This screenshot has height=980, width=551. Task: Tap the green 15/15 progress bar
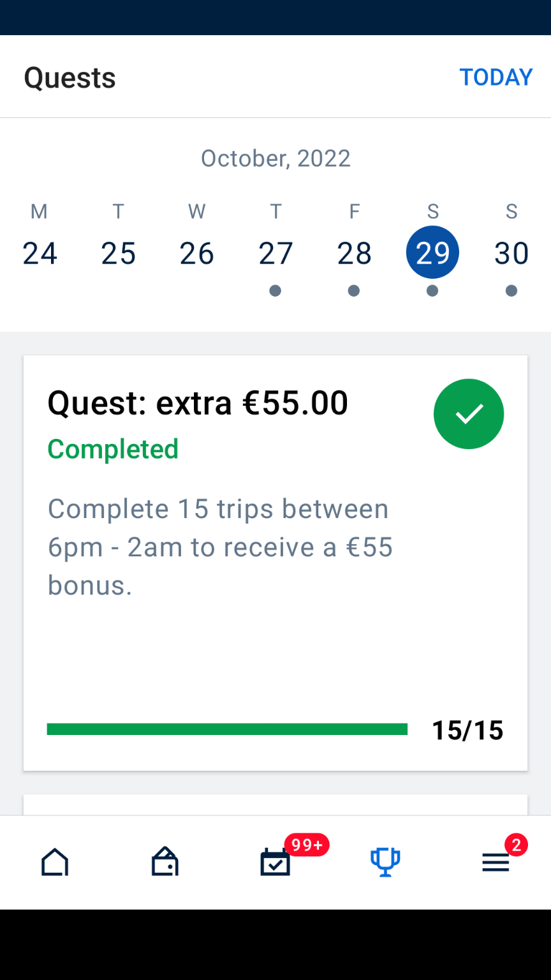(x=227, y=729)
